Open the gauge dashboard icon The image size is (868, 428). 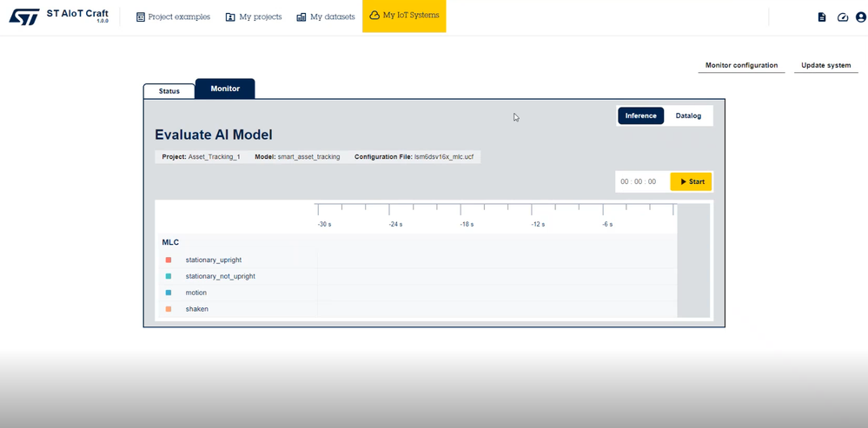pyautogui.click(x=843, y=17)
